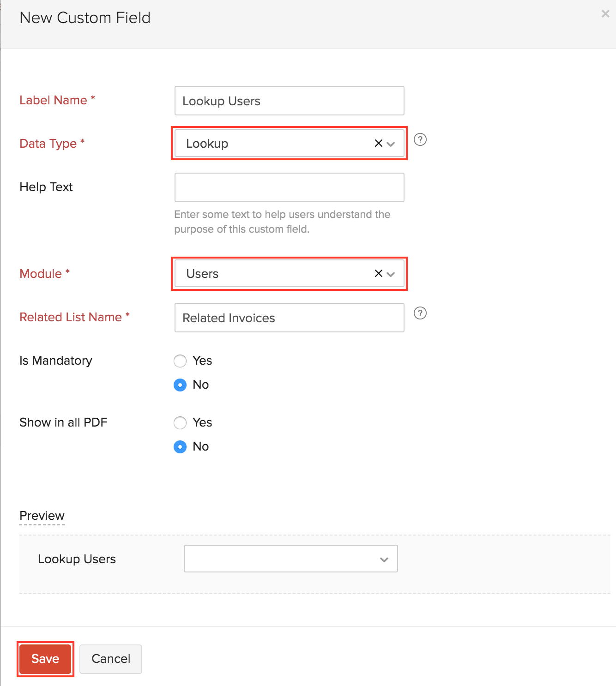The height and width of the screenshot is (686, 616).
Task: Click the Users module value
Action: [202, 274]
